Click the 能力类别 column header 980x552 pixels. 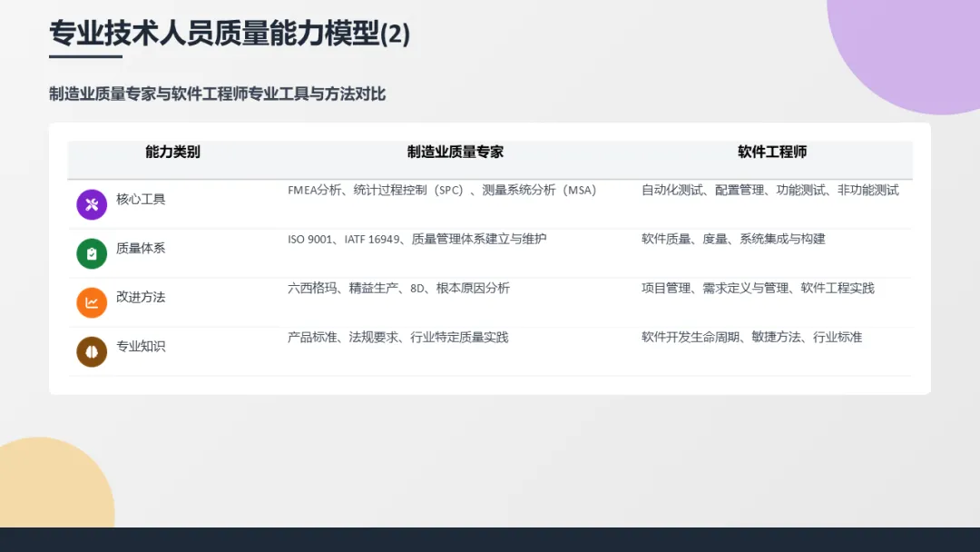172,152
